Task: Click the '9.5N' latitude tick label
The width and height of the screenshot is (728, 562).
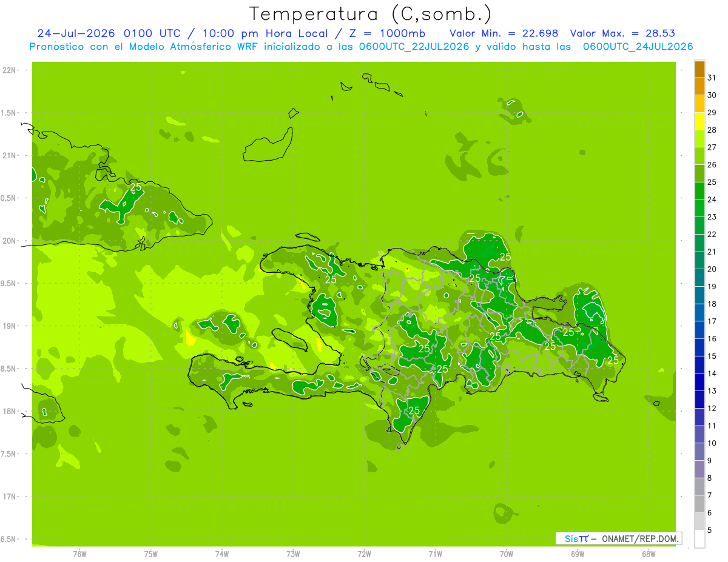Action: point(8,284)
